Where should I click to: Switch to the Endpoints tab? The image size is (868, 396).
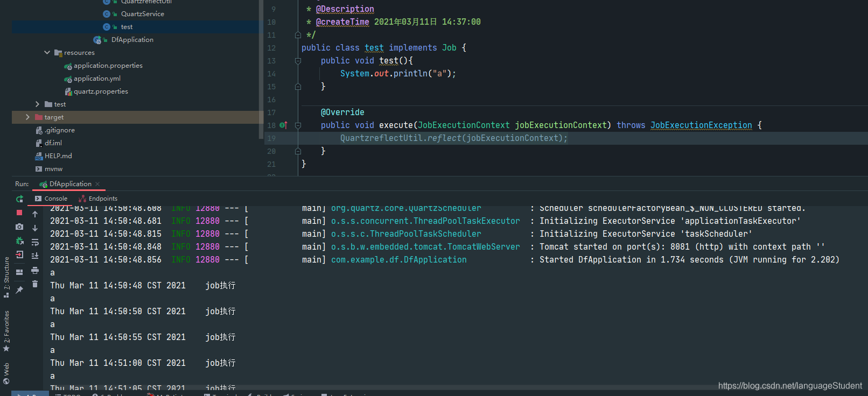pyautogui.click(x=98, y=199)
